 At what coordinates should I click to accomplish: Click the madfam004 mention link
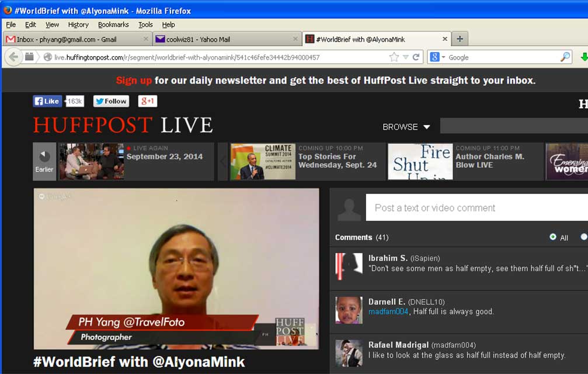[x=388, y=311]
